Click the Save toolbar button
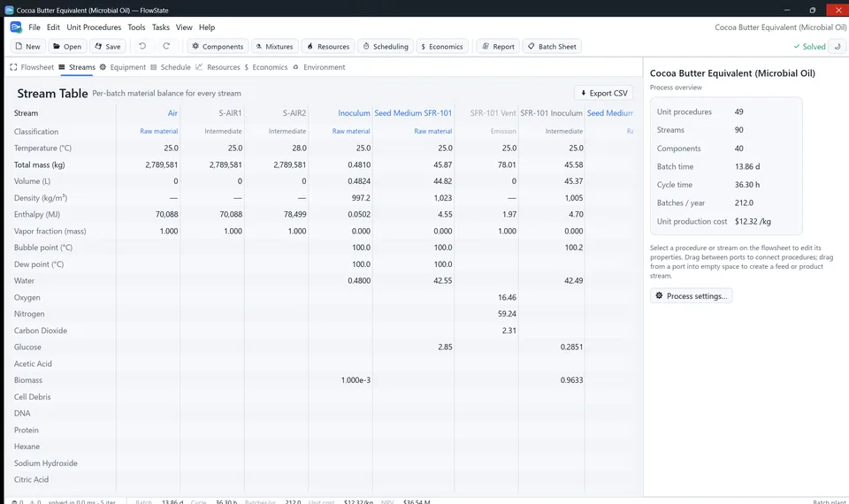This screenshot has height=504, width=849. point(108,47)
